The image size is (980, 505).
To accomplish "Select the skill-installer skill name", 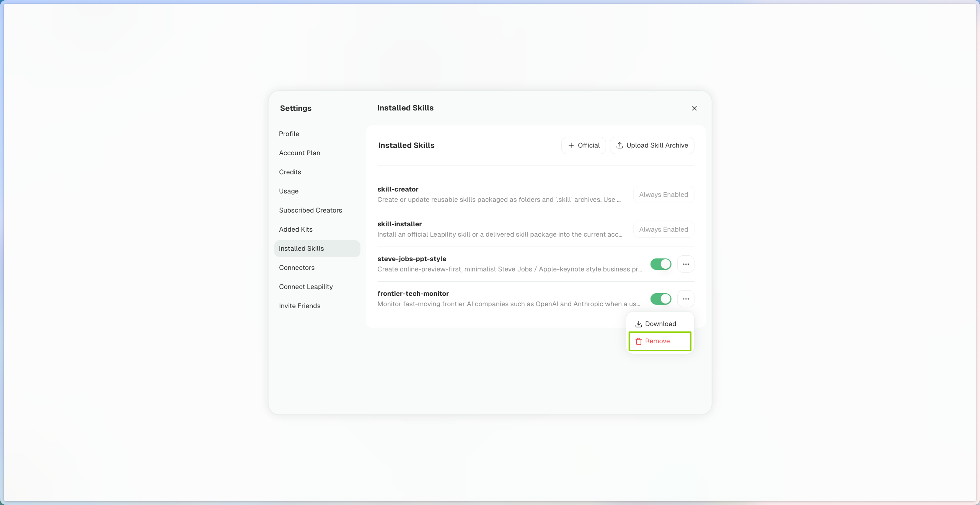I will click(x=400, y=224).
